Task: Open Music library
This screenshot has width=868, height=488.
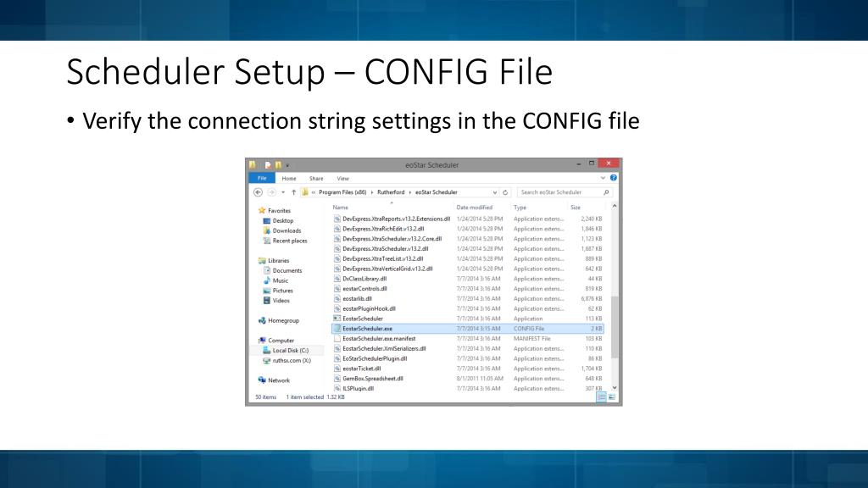Action: point(280,280)
